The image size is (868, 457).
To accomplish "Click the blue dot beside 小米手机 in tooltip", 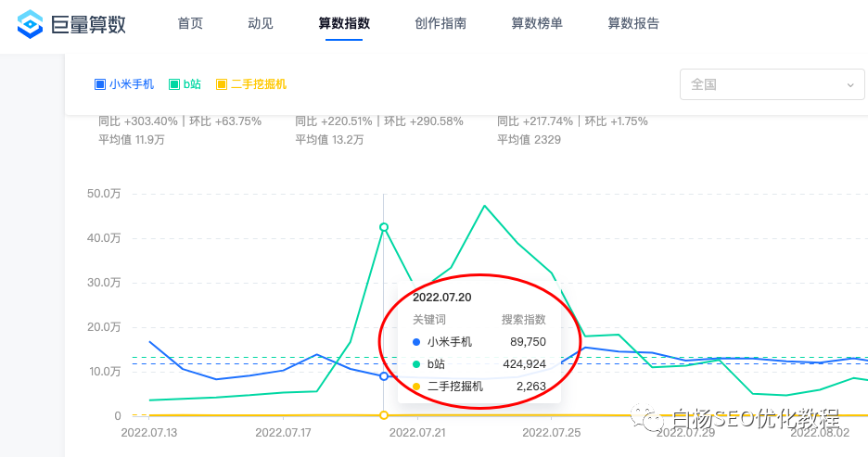I will pos(416,342).
